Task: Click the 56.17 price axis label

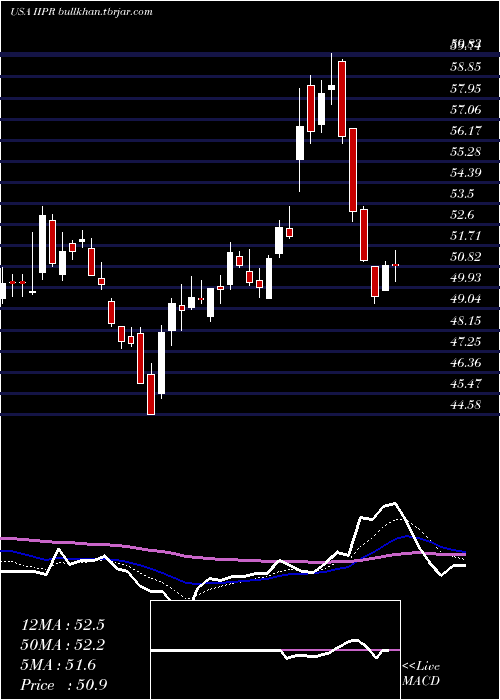Action: coord(466,130)
